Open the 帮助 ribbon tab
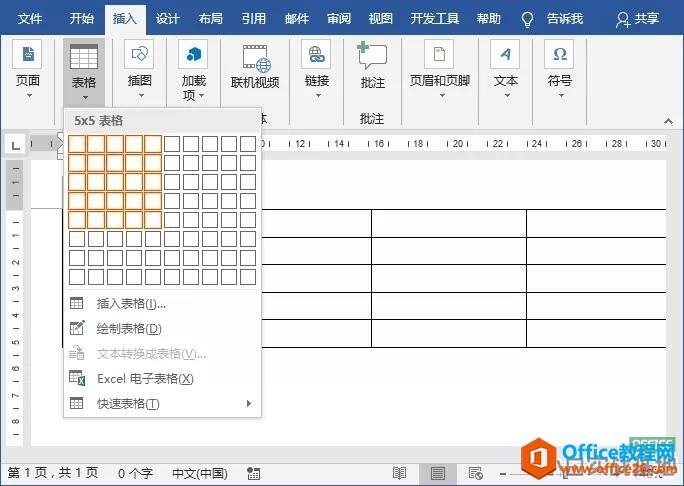The width and height of the screenshot is (684, 486). 489,18
